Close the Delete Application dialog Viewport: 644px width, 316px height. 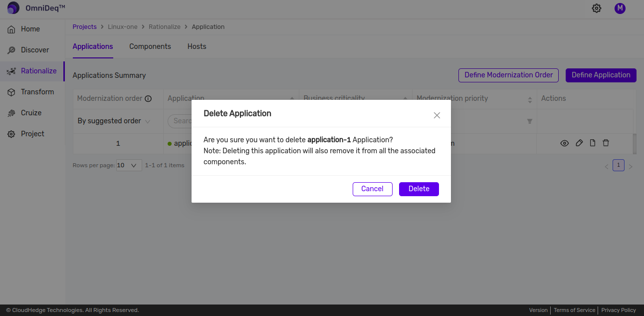[x=437, y=115]
